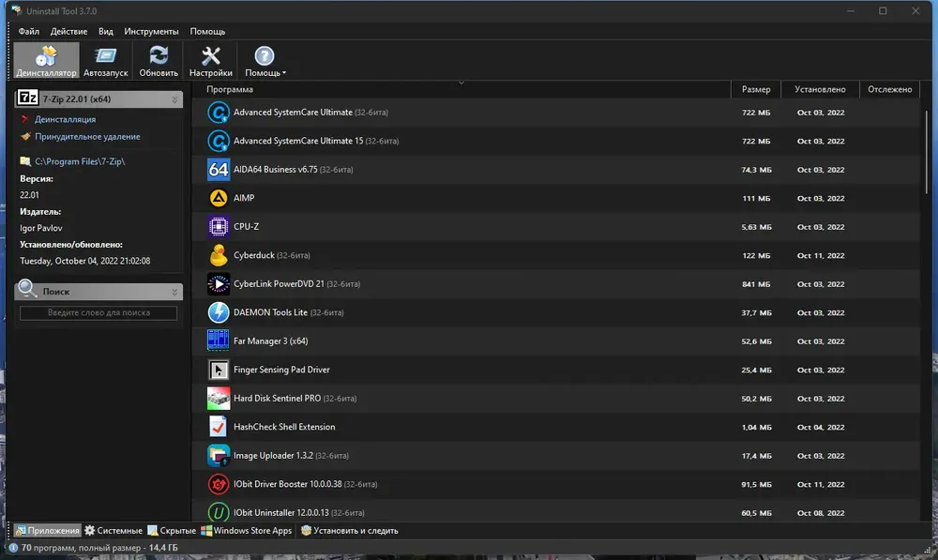Click the Far Manager 3 icon
This screenshot has height=560, width=938.
click(219, 341)
